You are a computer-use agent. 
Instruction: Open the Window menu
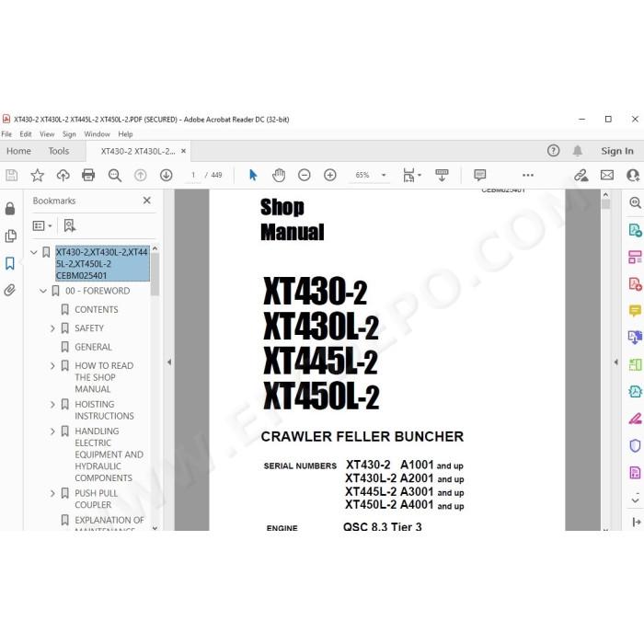[x=97, y=134]
